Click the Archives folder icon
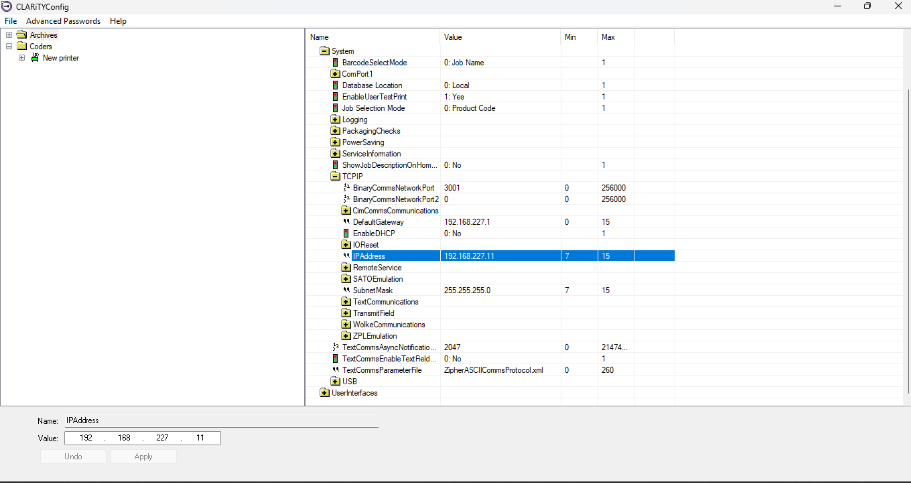Screen dimensions: 911x483 coord(21,35)
